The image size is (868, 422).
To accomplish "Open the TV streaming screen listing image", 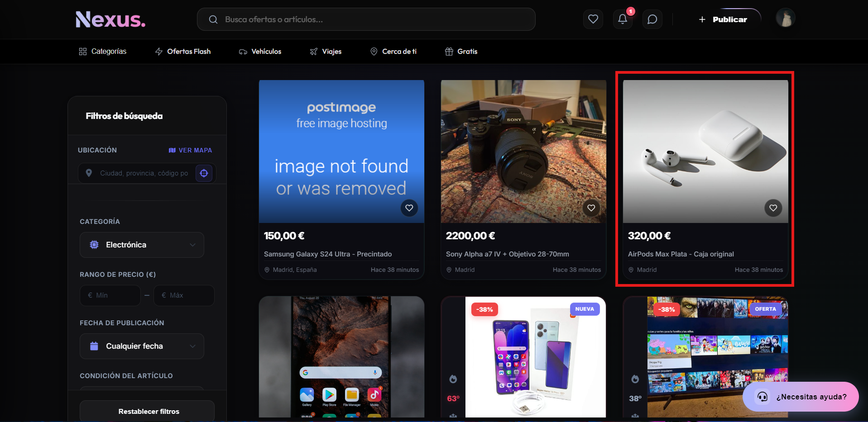I will [718, 357].
